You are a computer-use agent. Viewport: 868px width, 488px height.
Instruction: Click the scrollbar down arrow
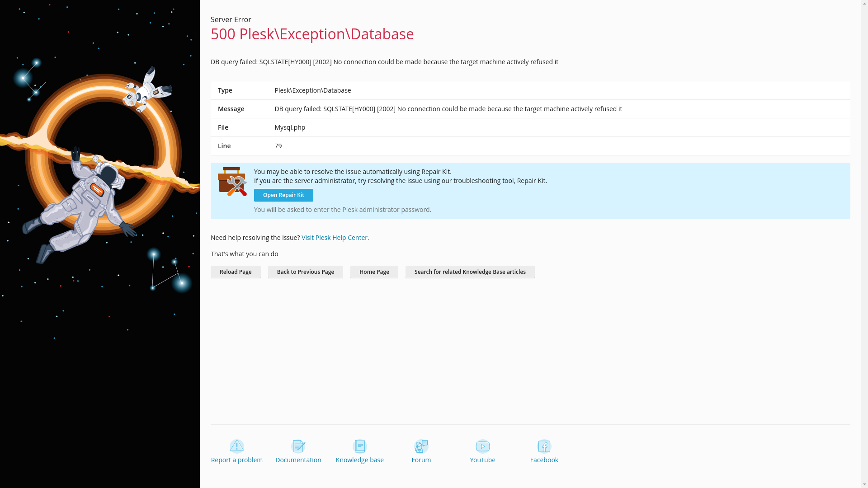tap(864, 484)
